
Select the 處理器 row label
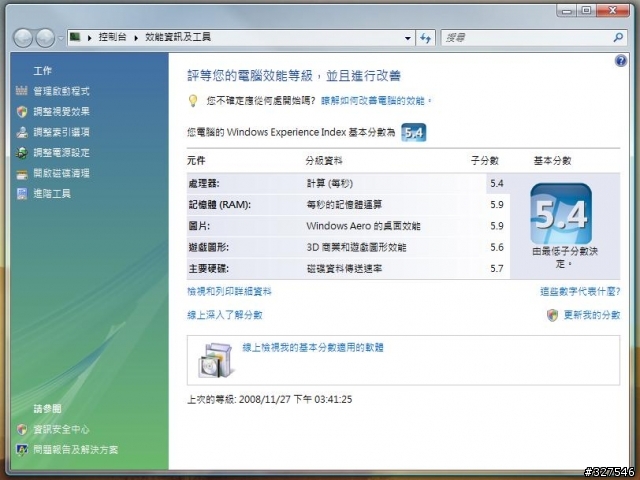tap(204, 183)
